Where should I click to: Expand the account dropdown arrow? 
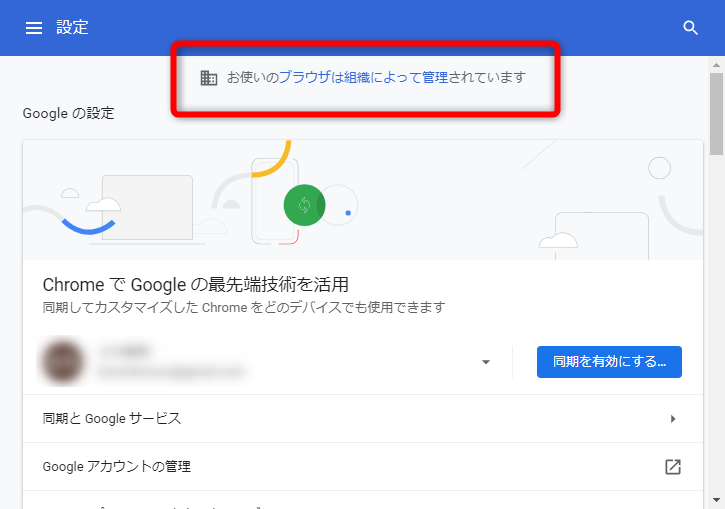click(x=485, y=362)
